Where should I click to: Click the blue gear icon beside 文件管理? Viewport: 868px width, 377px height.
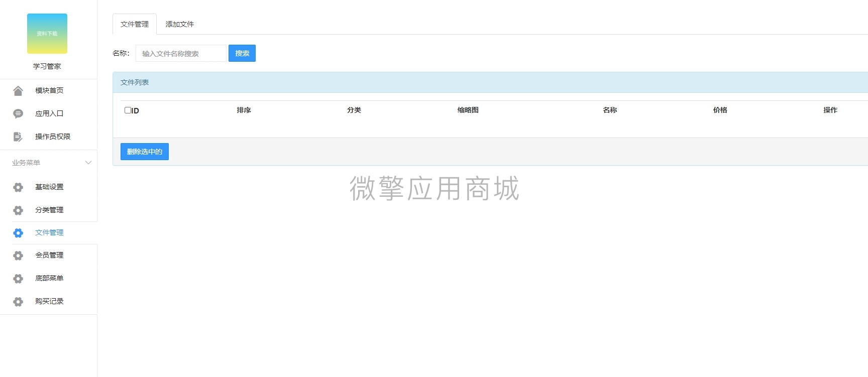[18, 233]
